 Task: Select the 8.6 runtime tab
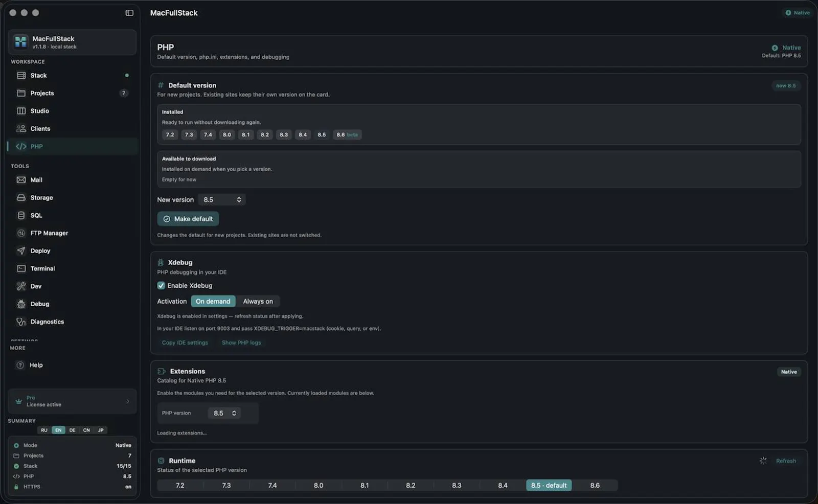(595, 485)
